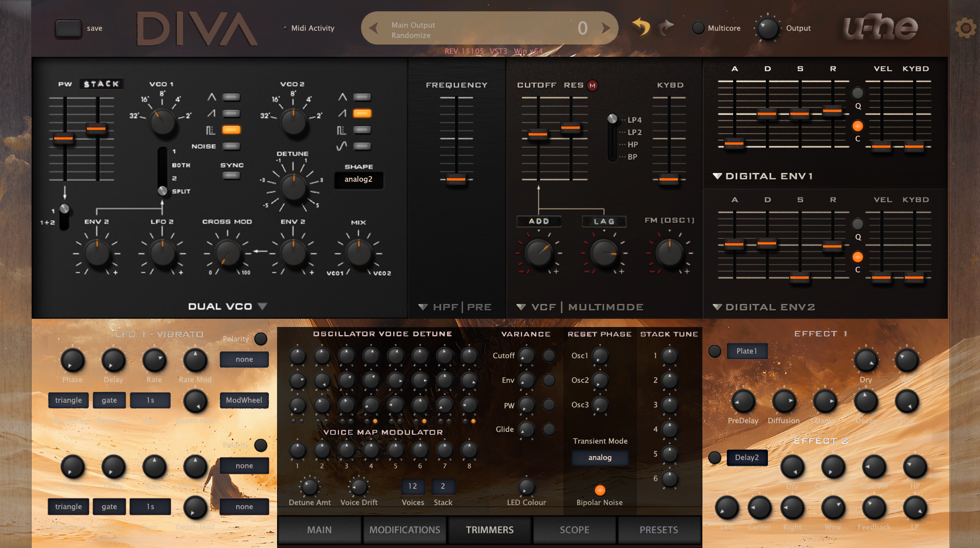Open the SCOPE tab
Image resolution: width=980 pixels, height=548 pixels.
(575, 530)
